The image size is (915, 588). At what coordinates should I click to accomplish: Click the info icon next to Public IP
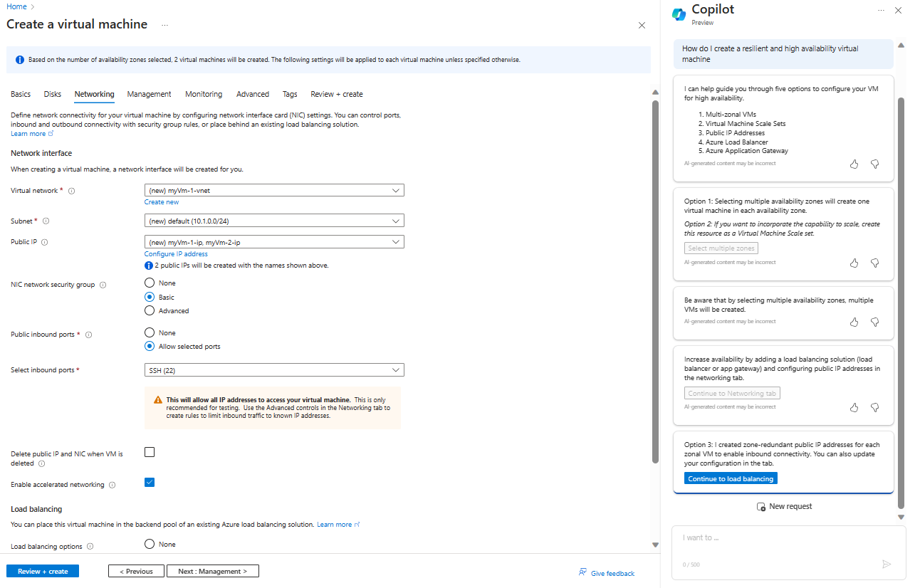pyautogui.click(x=45, y=242)
